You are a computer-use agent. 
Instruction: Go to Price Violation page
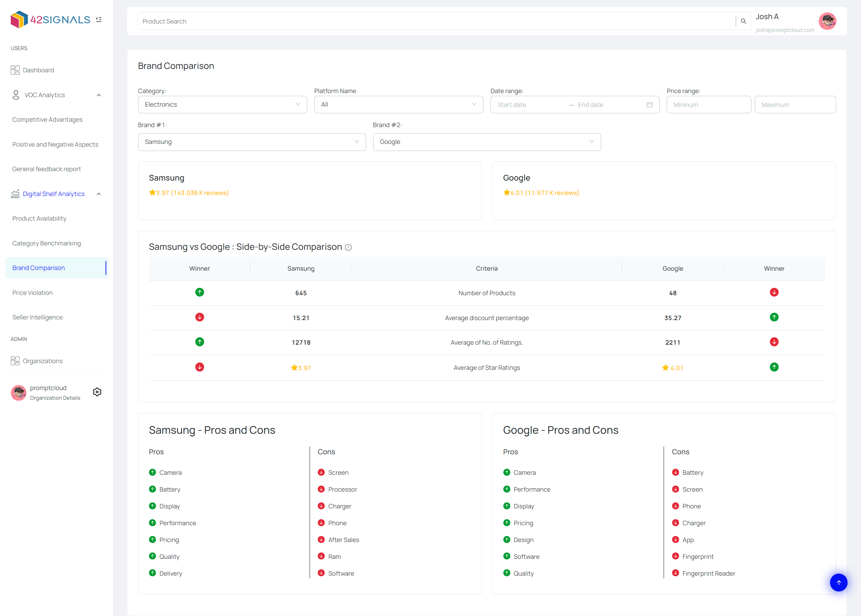pos(33,293)
